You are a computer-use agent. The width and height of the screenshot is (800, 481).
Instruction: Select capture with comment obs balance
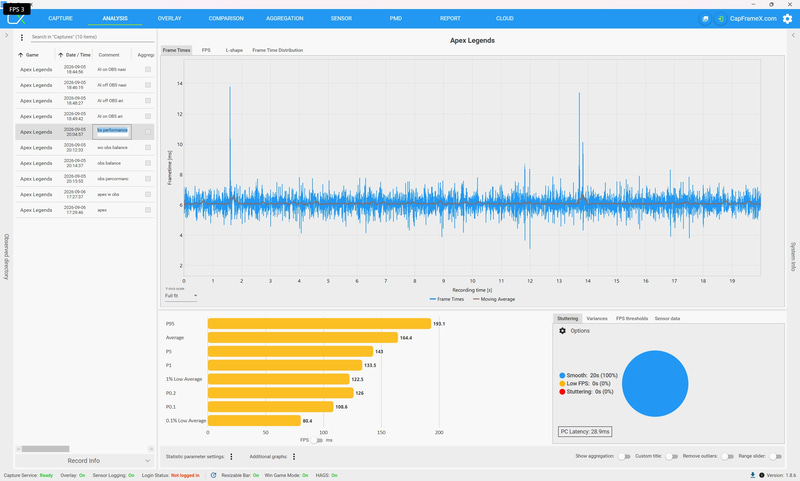coord(85,163)
